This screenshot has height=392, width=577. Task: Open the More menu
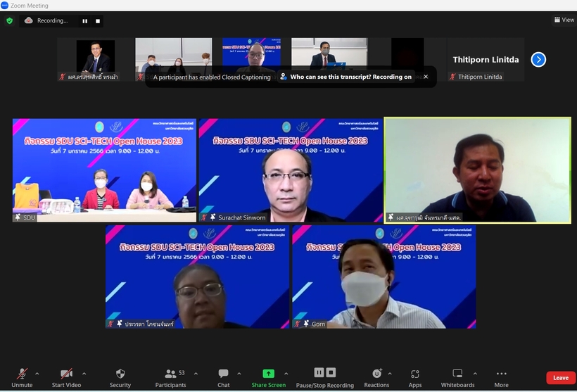(x=501, y=378)
